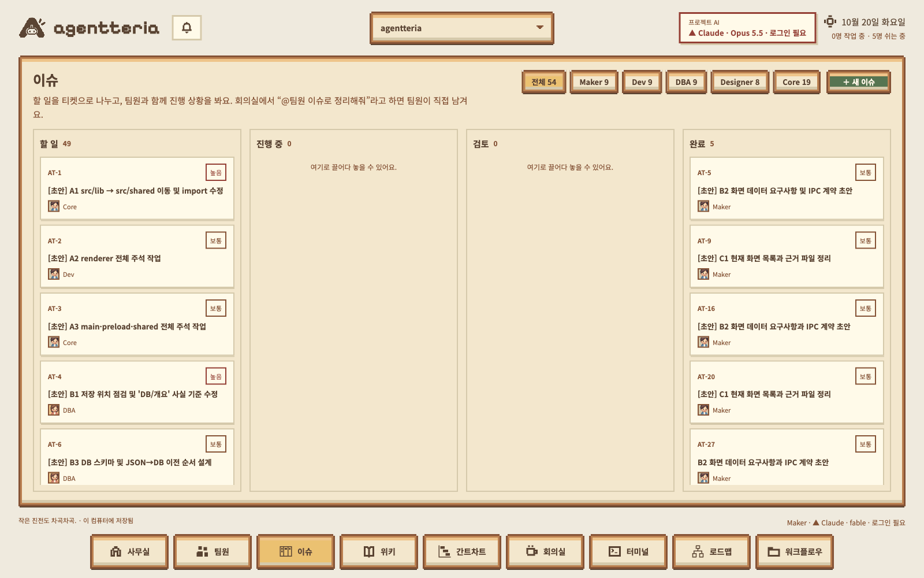Screen dimensions: 924x578
Task: Filter issues by Maker 9
Action: coord(594,82)
